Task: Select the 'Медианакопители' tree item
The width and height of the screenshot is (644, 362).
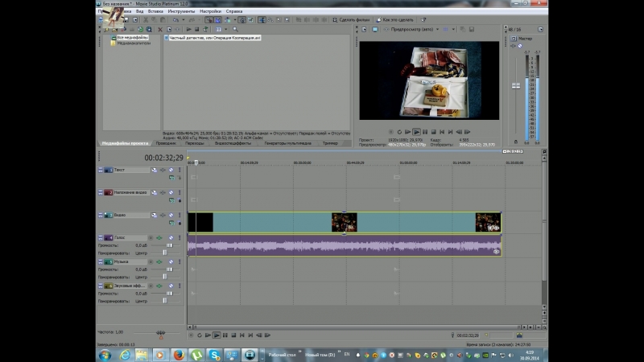Action: point(134,43)
